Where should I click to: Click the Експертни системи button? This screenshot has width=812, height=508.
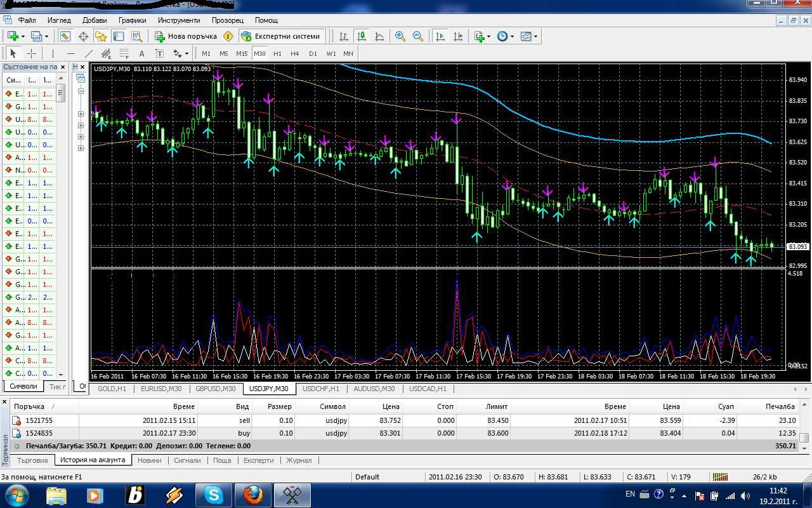click(282, 36)
